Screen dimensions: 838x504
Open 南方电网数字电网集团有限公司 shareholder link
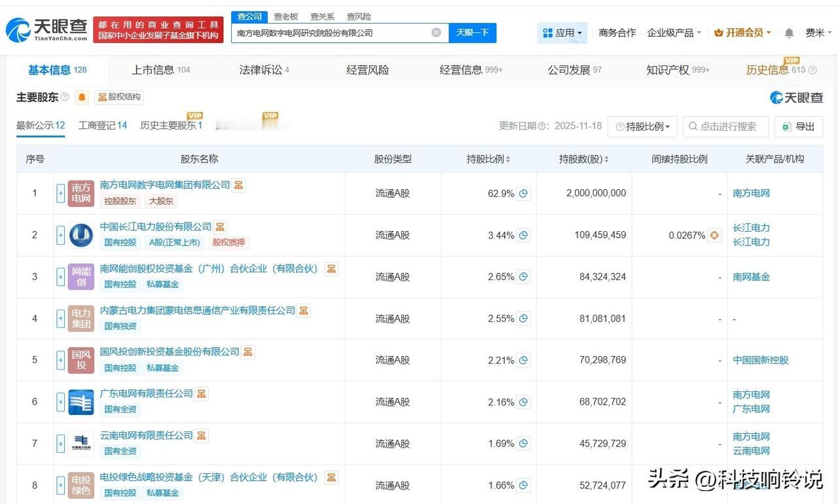coord(165,185)
